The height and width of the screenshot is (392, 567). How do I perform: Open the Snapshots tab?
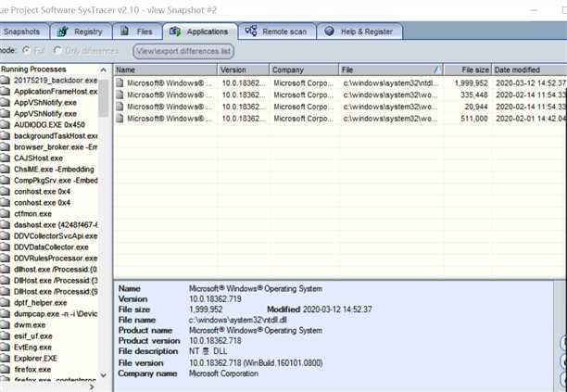tap(23, 32)
